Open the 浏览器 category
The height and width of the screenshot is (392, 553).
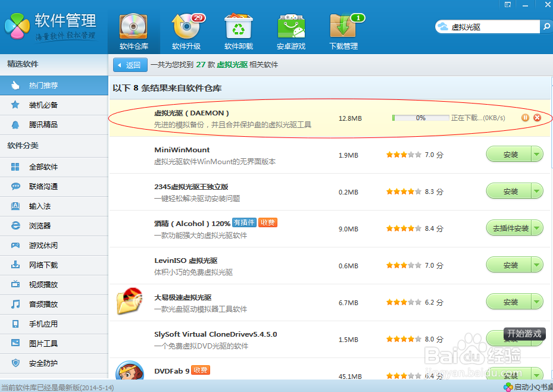click(54, 225)
